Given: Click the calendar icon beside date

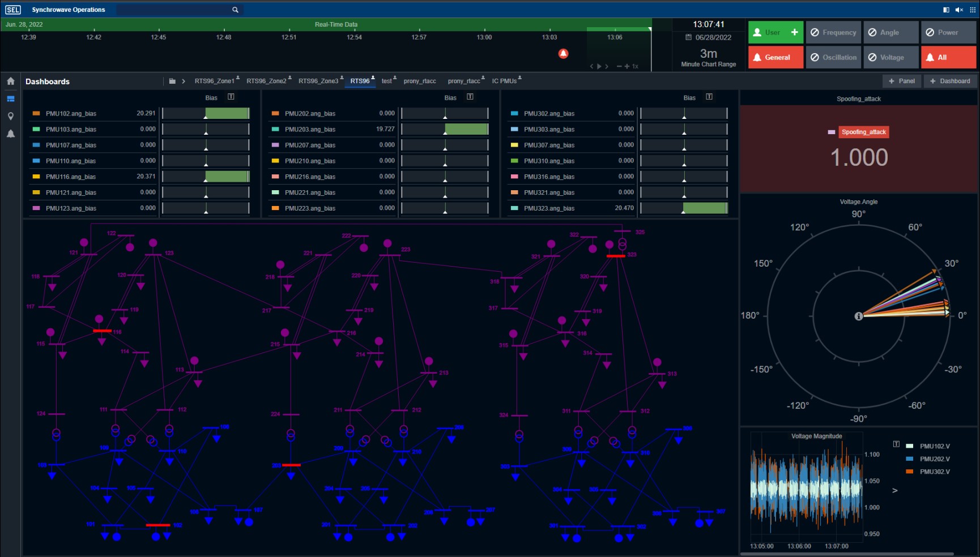Looking at the screenshot, I should click(689, 37).
